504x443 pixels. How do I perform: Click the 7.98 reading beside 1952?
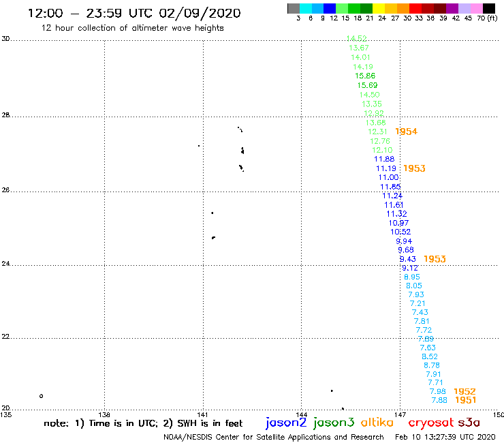438,391
